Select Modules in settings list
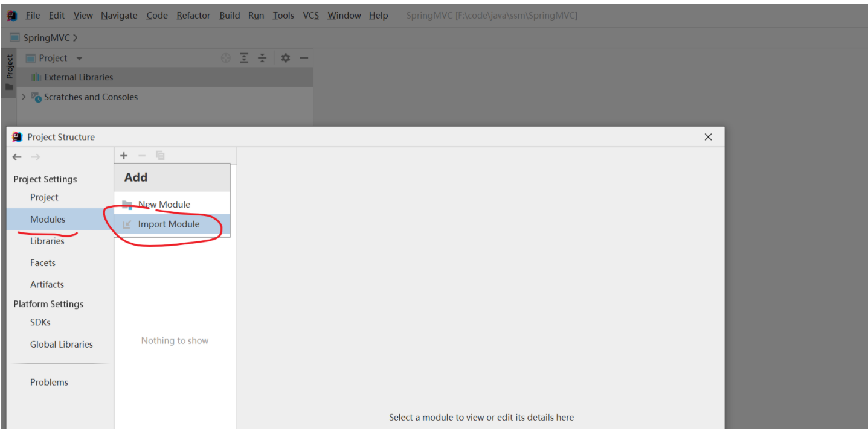 click(60, 220)
